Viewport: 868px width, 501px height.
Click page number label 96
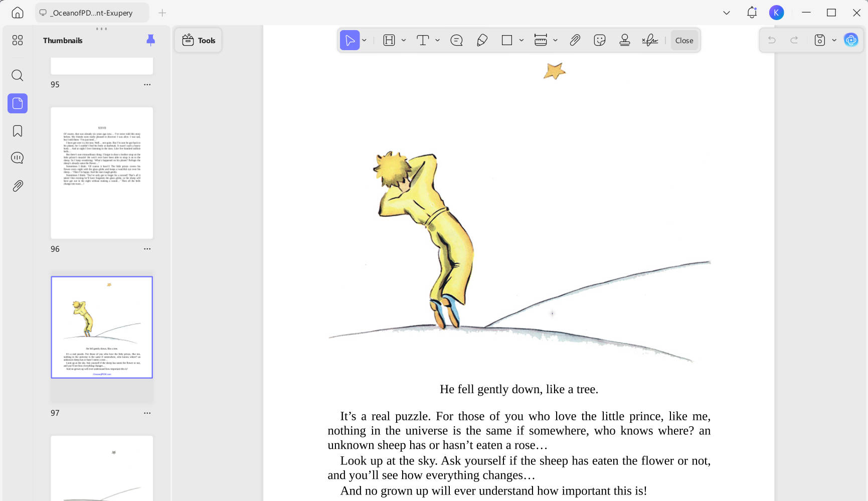pos(55,249)
